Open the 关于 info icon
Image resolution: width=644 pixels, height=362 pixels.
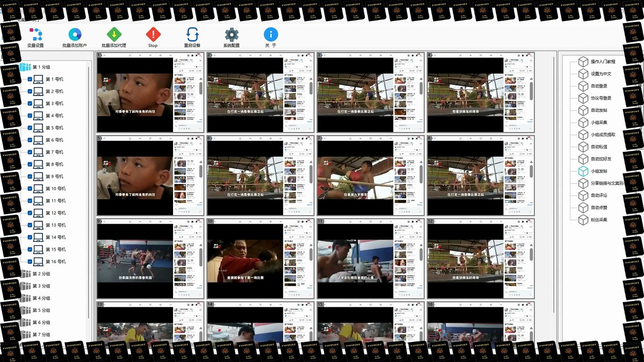click(x=271, y=34)
